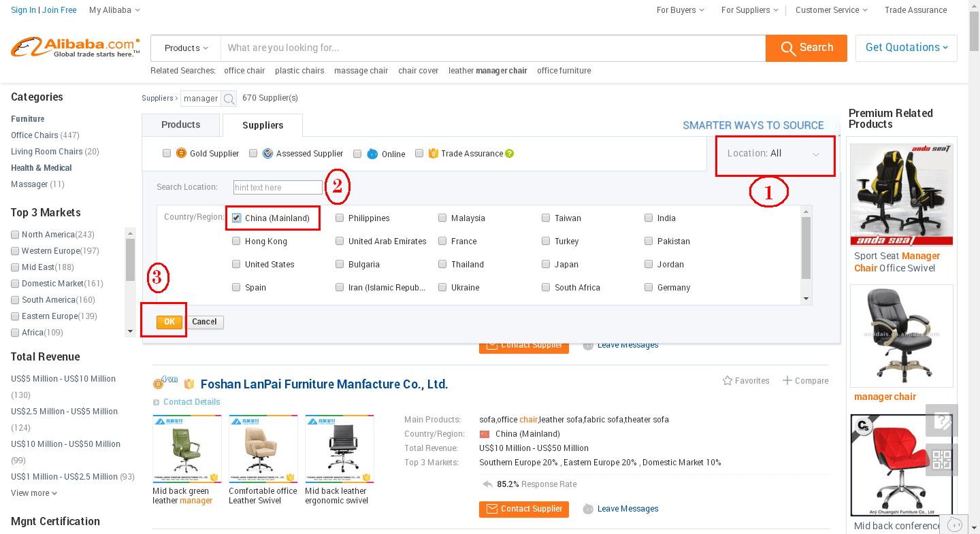Expand the Customer Service menu

pyautogui.click(x=832, y=10)
